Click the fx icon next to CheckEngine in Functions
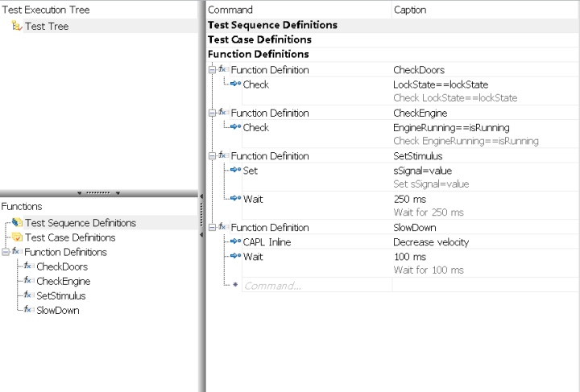Screen dimensions: 580x392 pyautogui.click(x=29, y=281)
